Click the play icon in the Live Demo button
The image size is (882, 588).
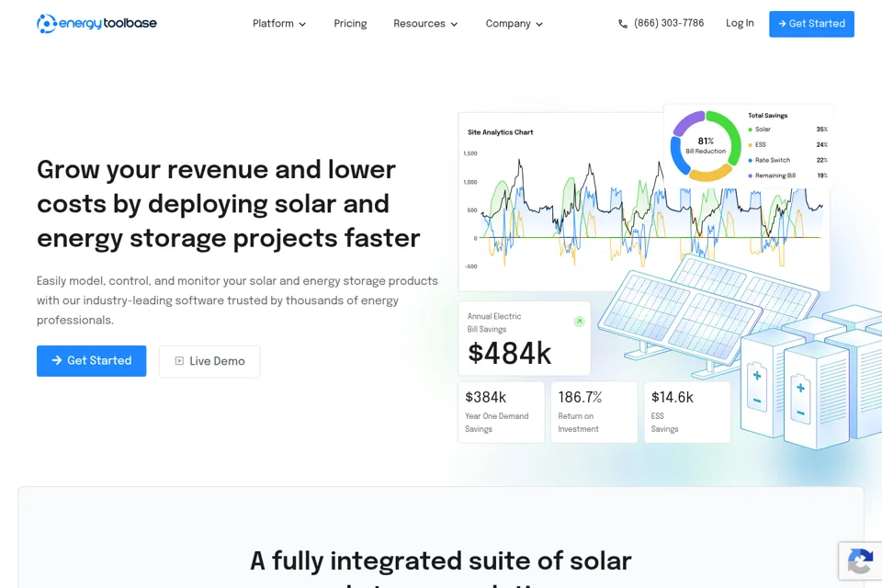tap(179, 361)
